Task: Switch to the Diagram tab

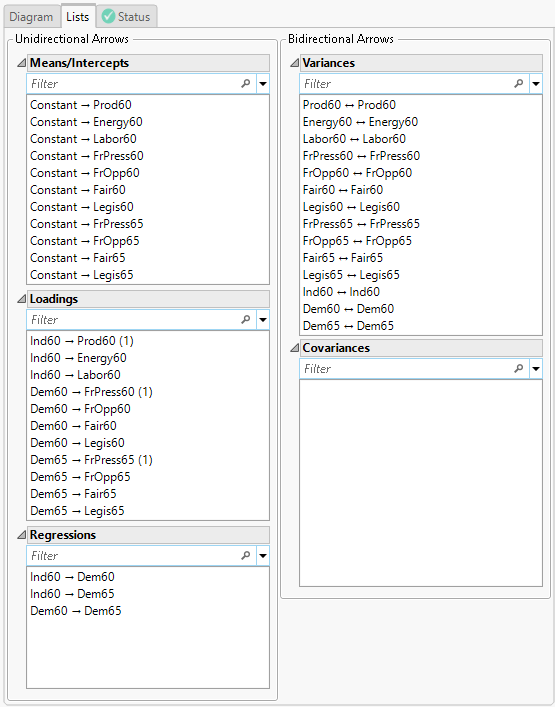Action: (x=31, y=17)
